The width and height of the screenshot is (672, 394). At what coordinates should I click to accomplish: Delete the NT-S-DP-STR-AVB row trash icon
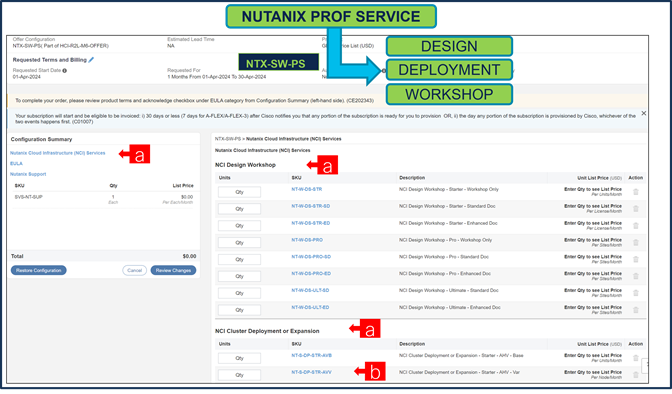point(636,358)
